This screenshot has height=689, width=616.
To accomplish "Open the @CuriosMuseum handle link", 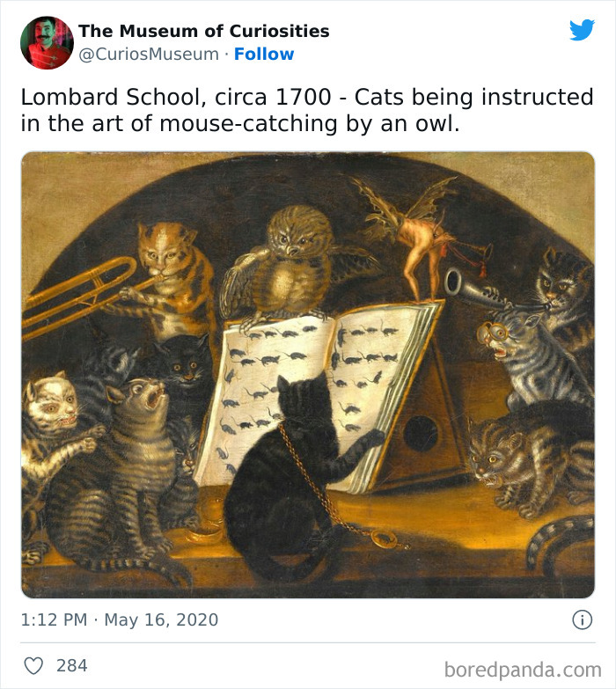I will point(149,54).
